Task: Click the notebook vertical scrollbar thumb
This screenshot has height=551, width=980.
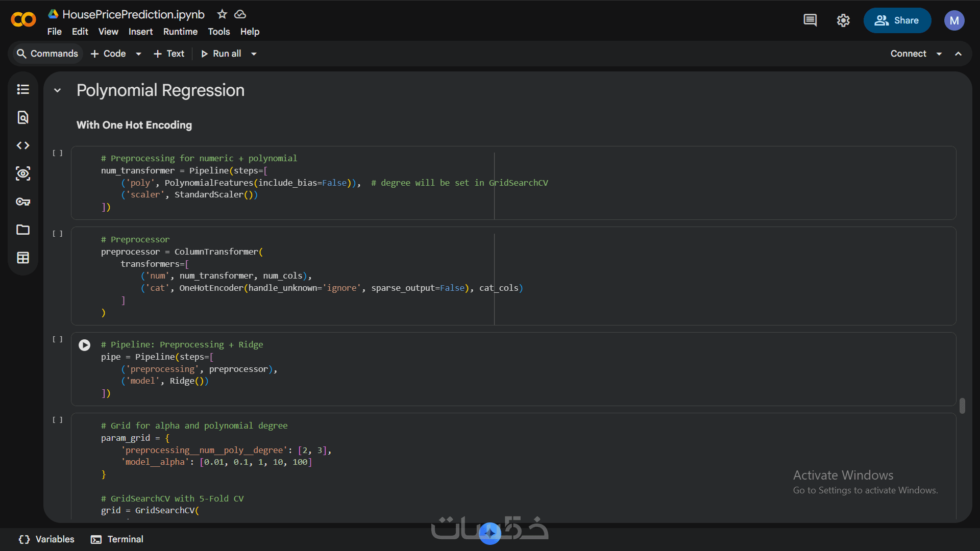Action: pyautogui.click(x=962, y=406)
